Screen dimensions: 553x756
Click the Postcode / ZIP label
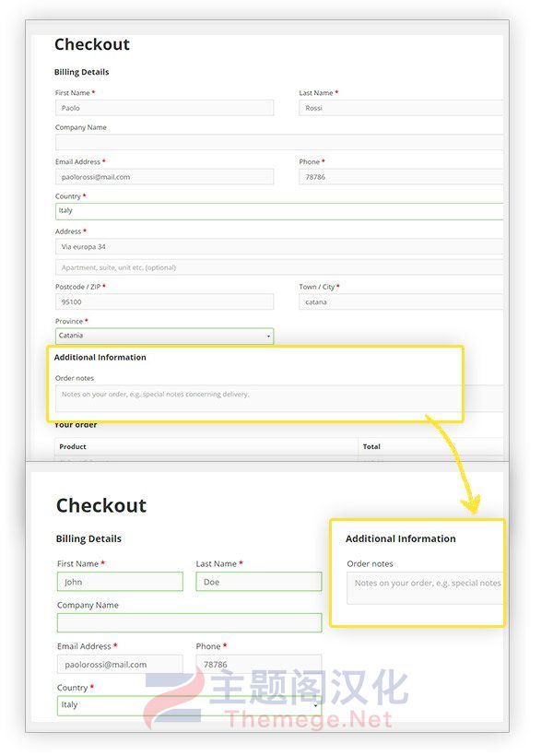78,287
